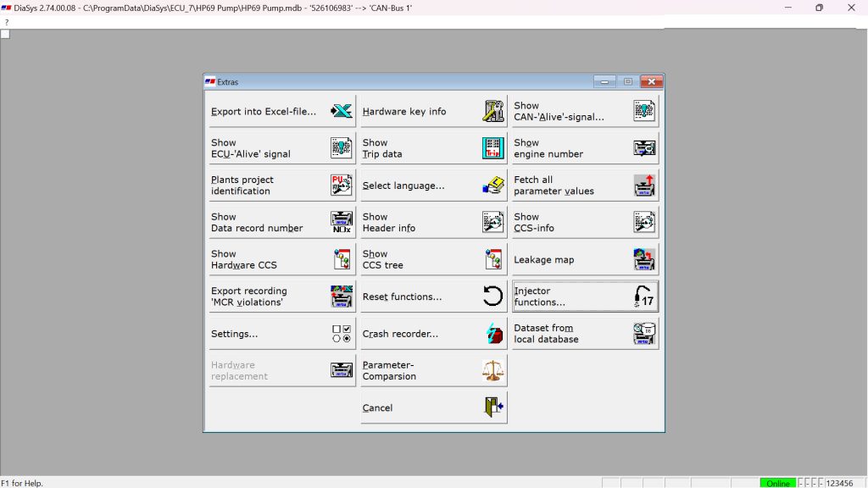
Task: Click the scales icon for Parameter-Comparsion
Action: (x=492, y=371)
